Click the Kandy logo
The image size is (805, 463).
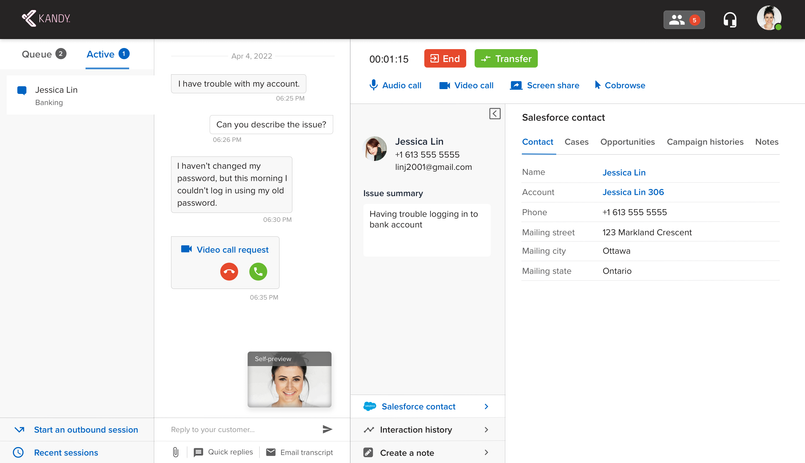pos(46,18)
